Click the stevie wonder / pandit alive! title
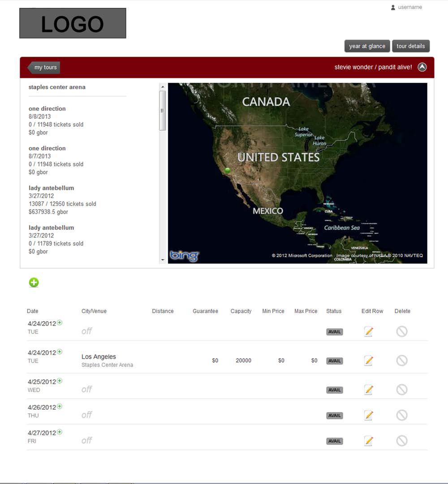The height and width of the screenshot is (484, 448). coord(373,67)
